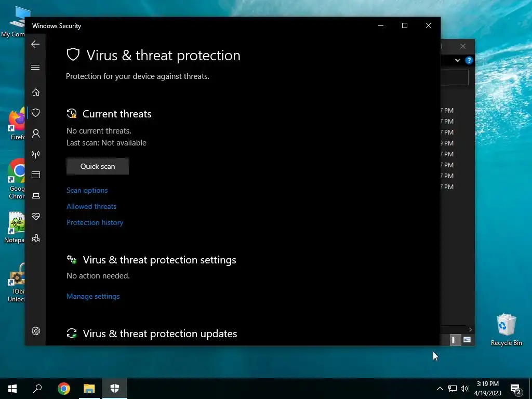Click 'Last scan: Not available' text
Image resolution: width=532 pixels, height=399 pixels.
[106, 143]
